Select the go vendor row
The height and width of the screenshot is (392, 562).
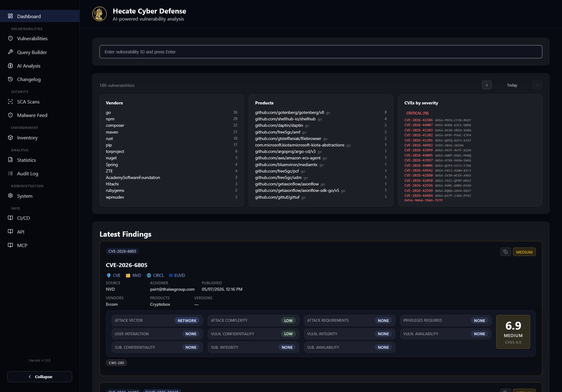172,112
